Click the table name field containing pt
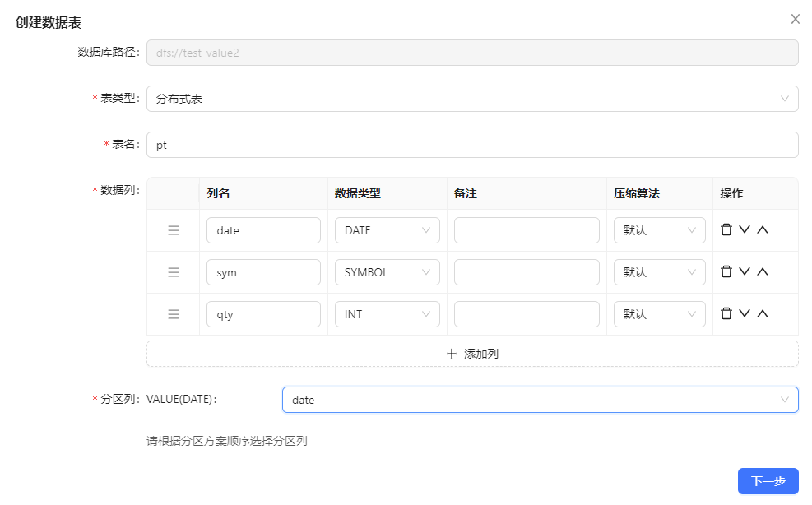Viewport: 812px width, 505px height. coord(472,145)
